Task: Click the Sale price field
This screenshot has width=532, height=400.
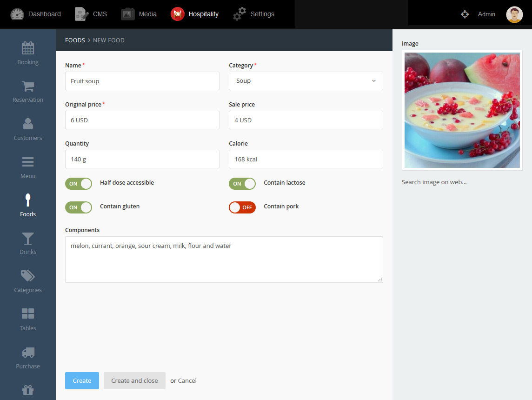Action: click(306, 120)
